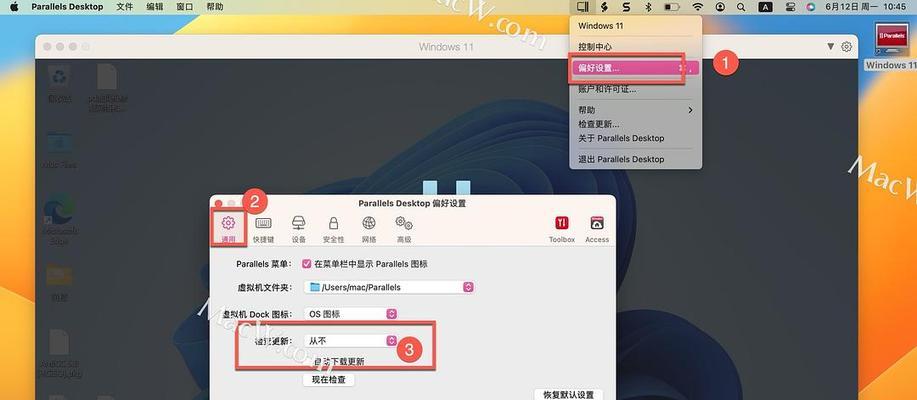The height and width of the screenshot is (400, 917).
Task: Expand the OS 图标 Dock icon dropdown
Action: pyautogui.click(x=350, y=314)
